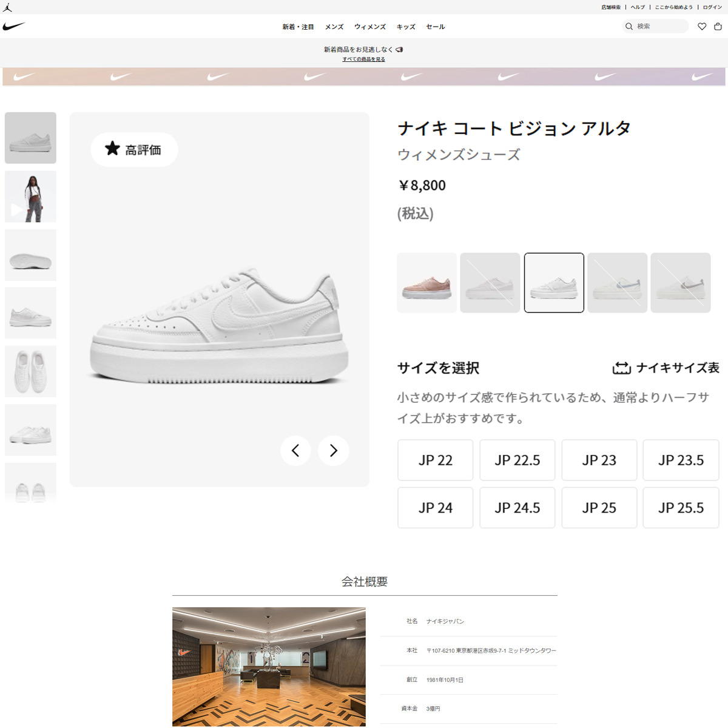Select the shoe sole thumbnail

pos(30,255)
